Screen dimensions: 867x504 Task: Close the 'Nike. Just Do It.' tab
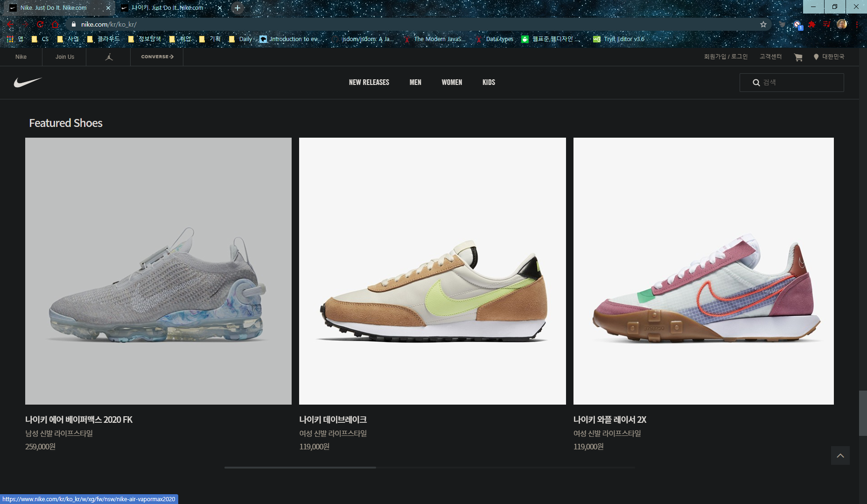pos(108,8)
